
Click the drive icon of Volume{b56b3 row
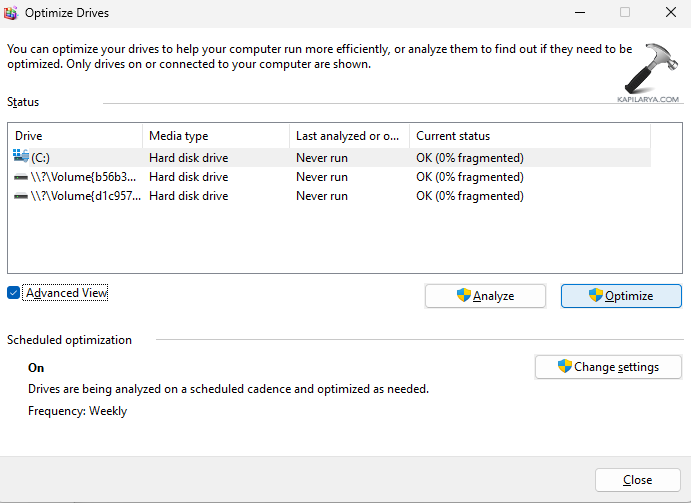pos(21,177)
